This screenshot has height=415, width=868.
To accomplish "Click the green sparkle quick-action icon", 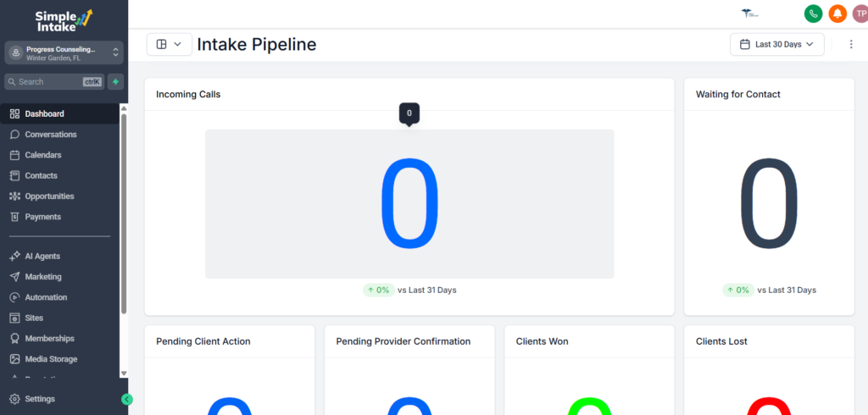I will tap(115, 82).
